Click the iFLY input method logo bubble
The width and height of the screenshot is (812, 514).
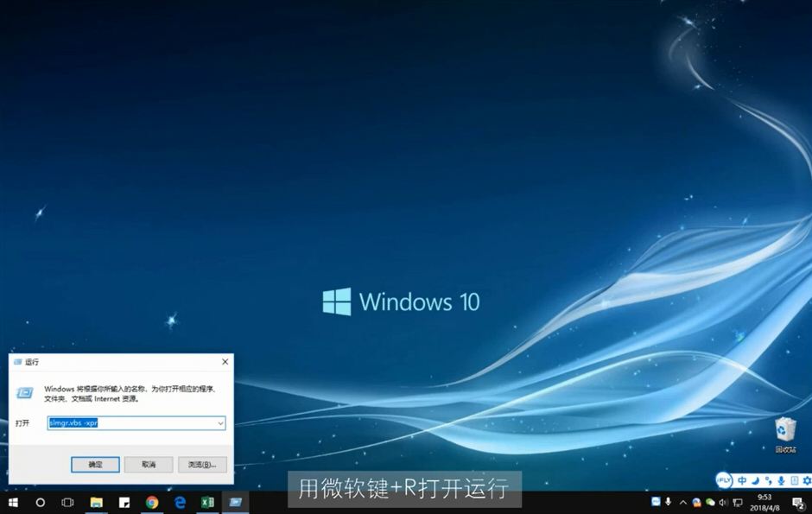724,481
